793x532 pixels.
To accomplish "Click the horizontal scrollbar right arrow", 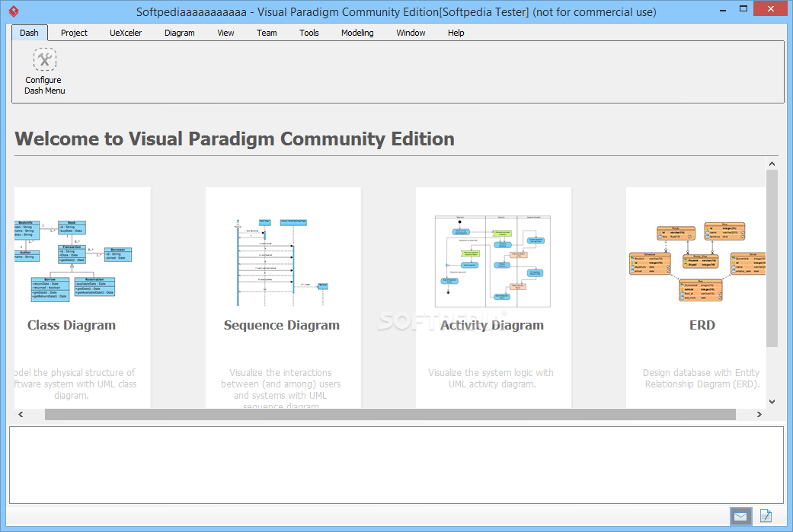I will click(759, 414).
